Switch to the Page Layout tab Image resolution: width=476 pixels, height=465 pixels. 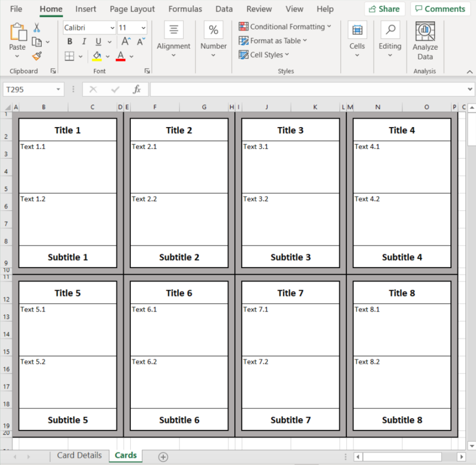[132, 9]
